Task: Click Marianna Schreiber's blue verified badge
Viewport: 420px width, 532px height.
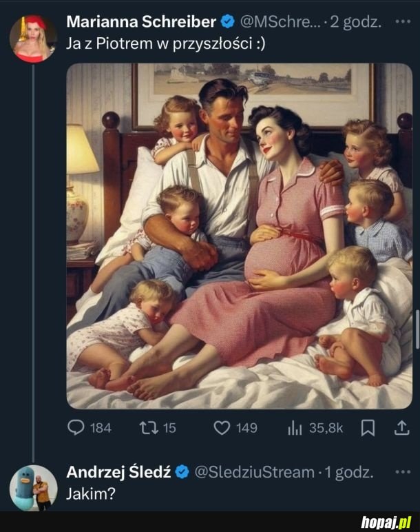Action: point(229,21)
